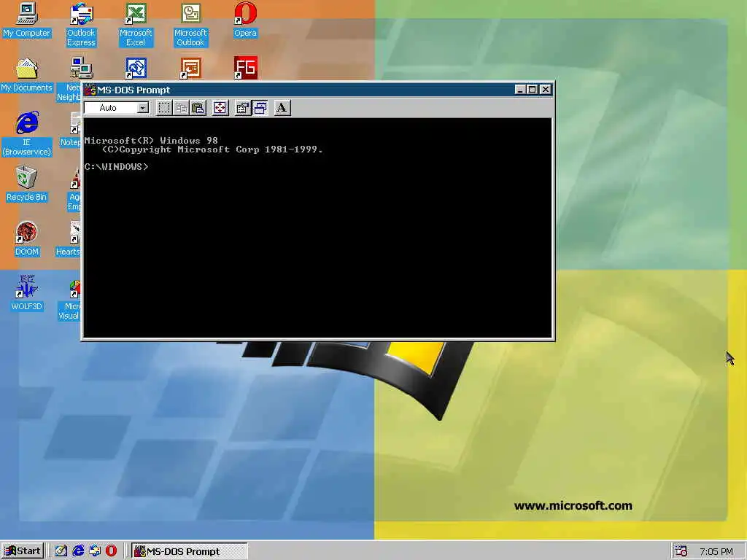Open the Start menu
Viewport: 747px width, 560px height.
23,551
